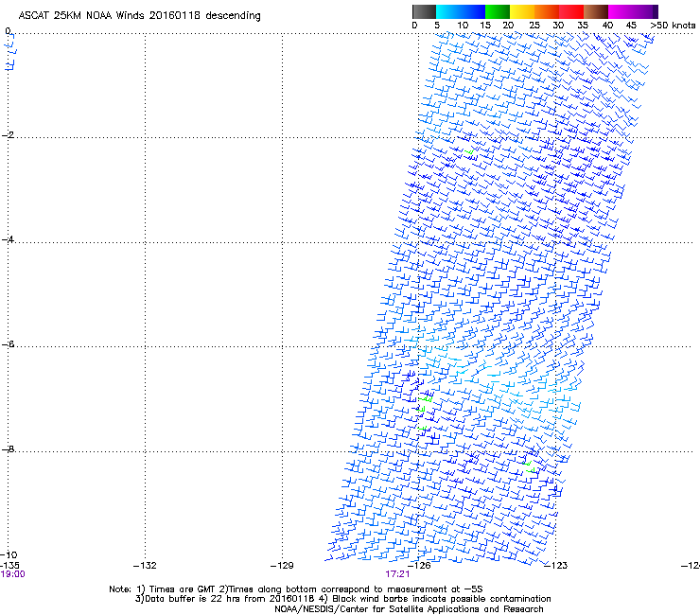Click the -123 longitude axis label
Viewport: 700px width, 615px height.
556,566
